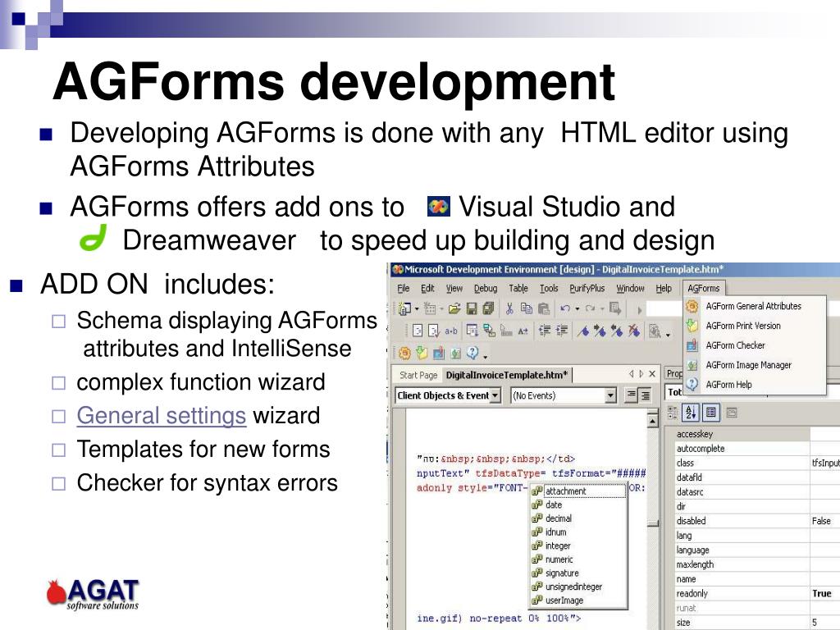Open the PurifyPlus menu

coord(587,288)
